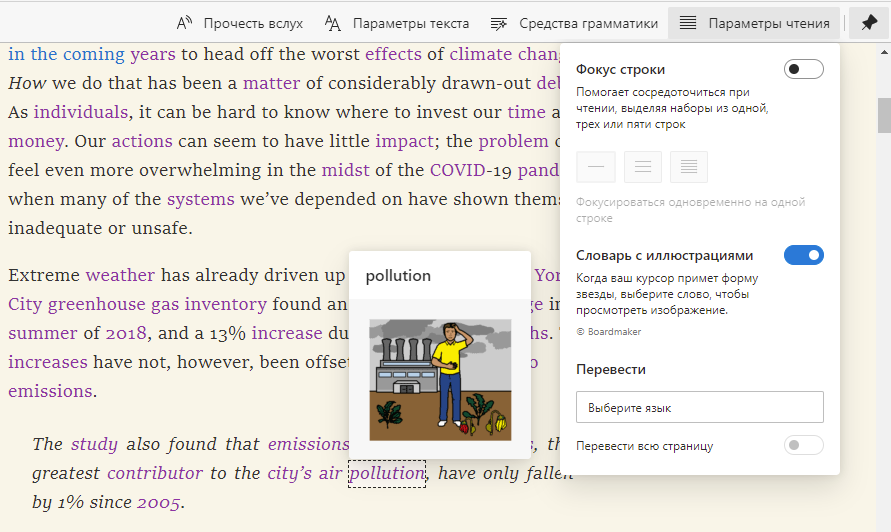Open the Средства грамматики menu
The height and width of the screenshot is (532, 891).
[588, 23]
